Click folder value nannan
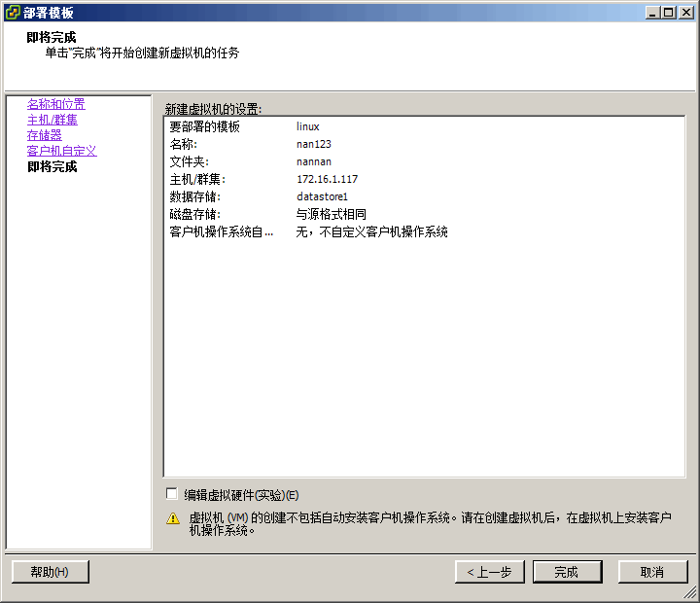 click(x=314, y=161)
